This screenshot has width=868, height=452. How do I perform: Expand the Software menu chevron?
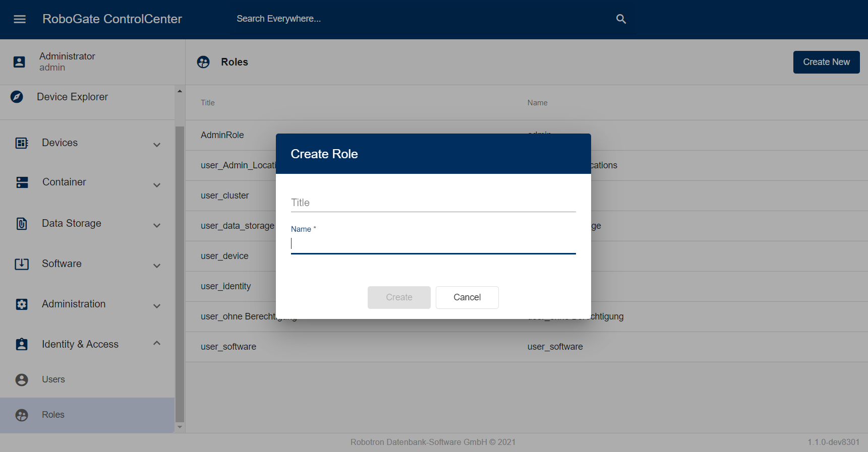(x=157, y=266)
